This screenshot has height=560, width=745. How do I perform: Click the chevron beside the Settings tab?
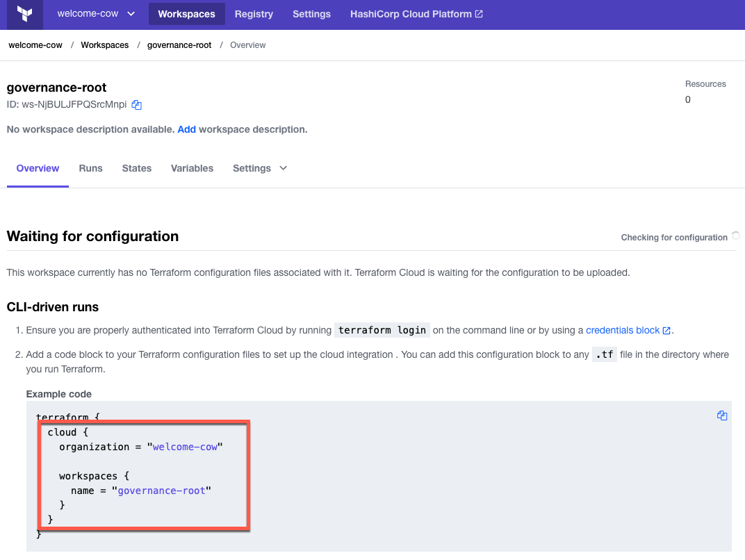coord(282,168)
